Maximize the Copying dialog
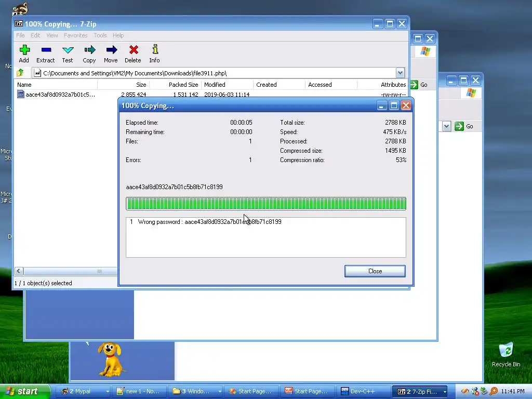 (x=394, y=105)
